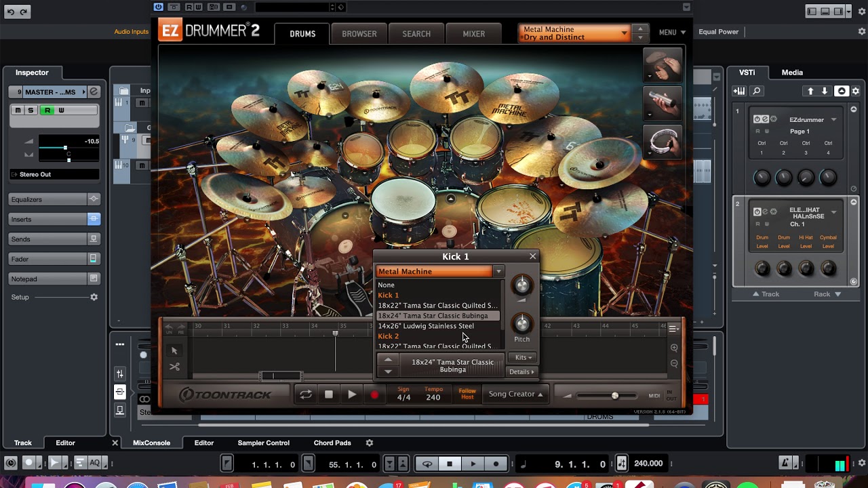Open Sends section in Inspector
868x488 pixels.
[x=49, y=239]
